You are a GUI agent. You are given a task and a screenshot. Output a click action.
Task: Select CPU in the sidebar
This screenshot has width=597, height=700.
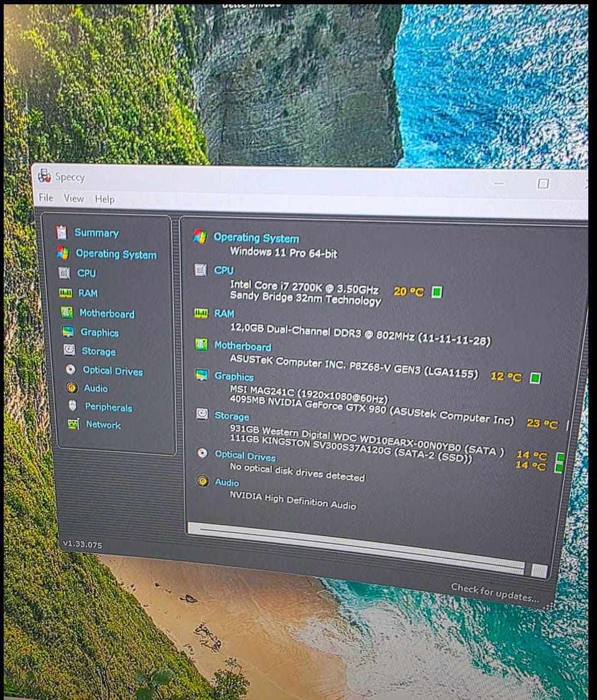pyautogui.click(x=86, y=273)
